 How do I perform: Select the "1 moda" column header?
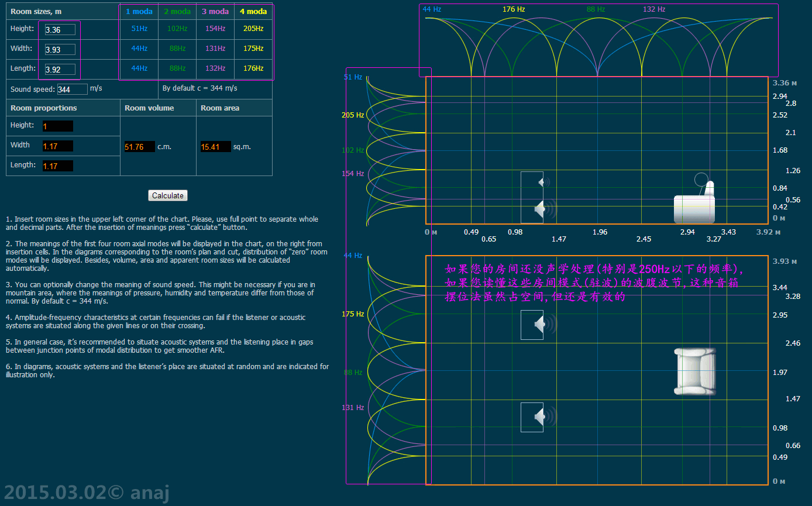click(x=139, y=11)
